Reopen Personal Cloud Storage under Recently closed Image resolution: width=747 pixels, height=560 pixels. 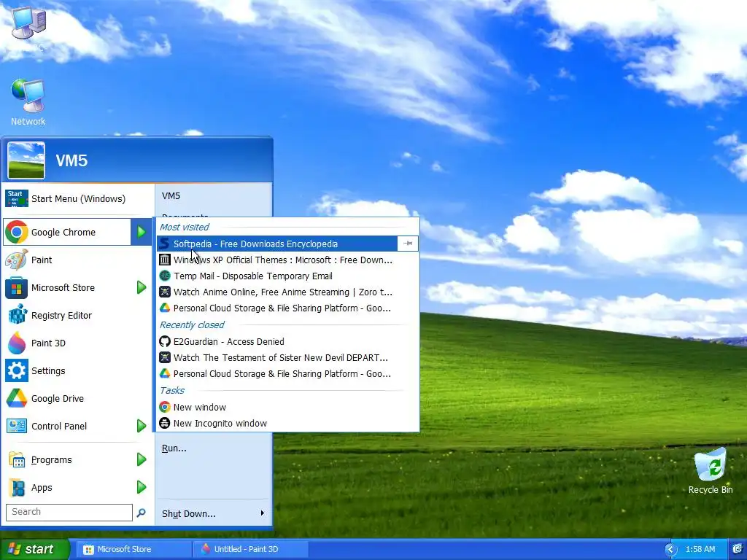[x=287, y=374]
